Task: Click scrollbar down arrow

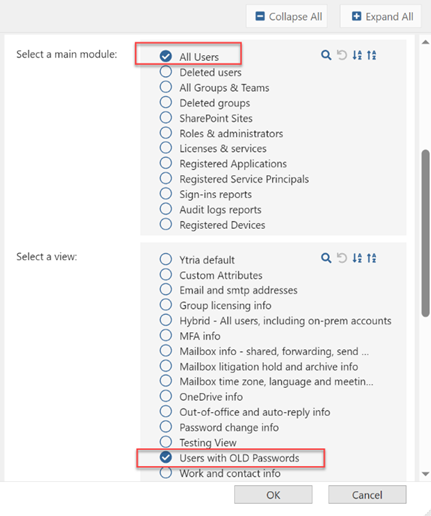Action: point(425,474)
